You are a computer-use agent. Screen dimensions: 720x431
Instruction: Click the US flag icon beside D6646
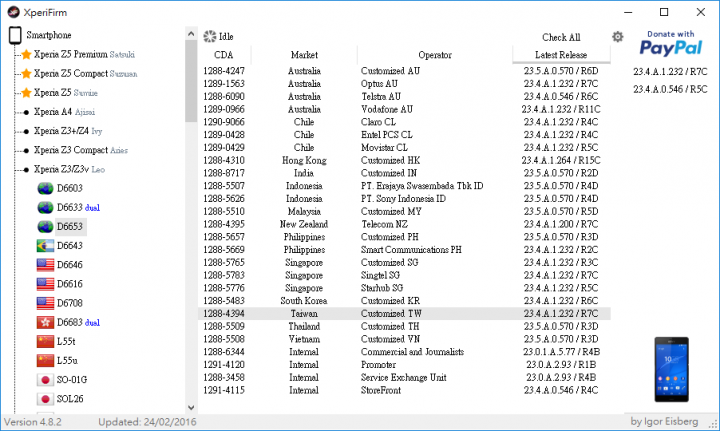45,265
